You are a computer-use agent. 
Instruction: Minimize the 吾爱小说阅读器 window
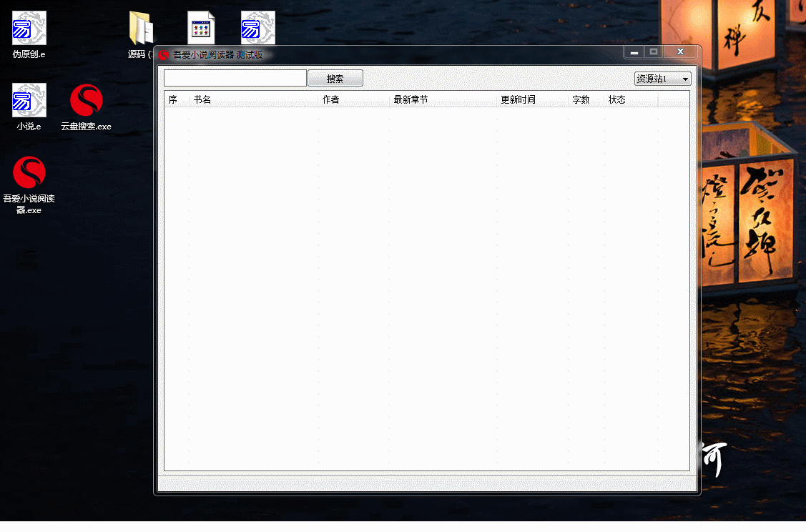click(x=634, y=52)
